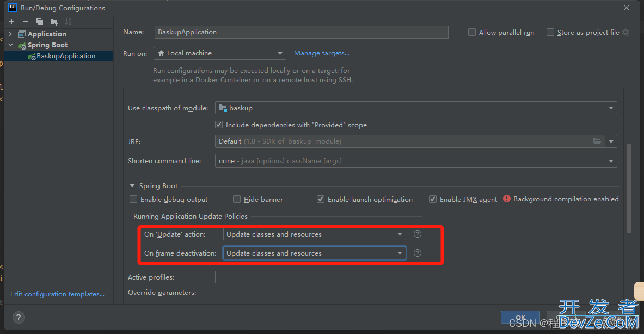Enable Store as project file

pyautogui.click(x=550, y=33)
